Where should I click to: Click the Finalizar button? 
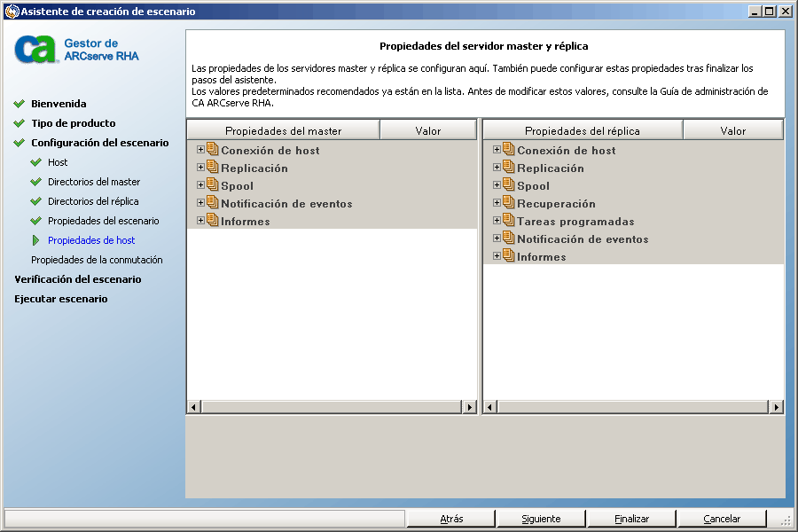631,518
